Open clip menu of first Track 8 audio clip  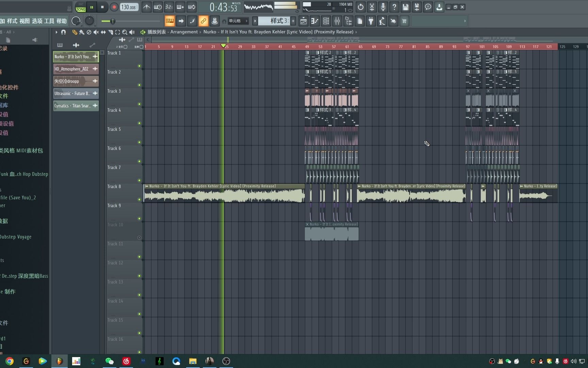(147, 186)
